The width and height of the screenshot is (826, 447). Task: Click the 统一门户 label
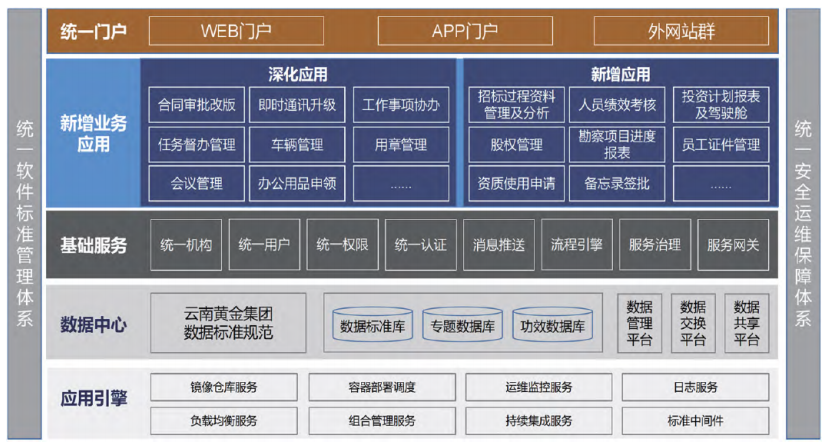tap(93, 31)
